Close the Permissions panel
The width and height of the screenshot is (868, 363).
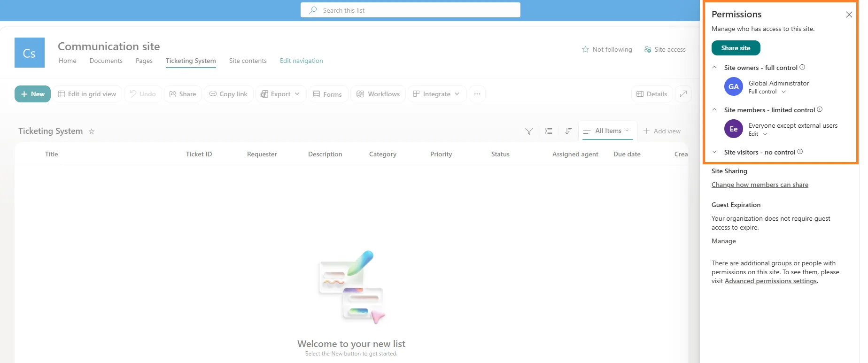[x=849, y=15]
